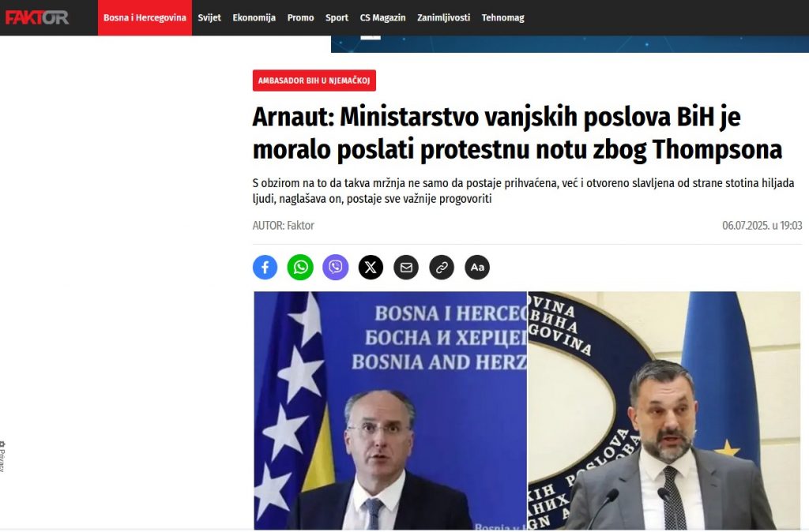Click the author name Faktor
Image resolution: width=809 pixels, height=532 pixels.
[x=300, y=225]
